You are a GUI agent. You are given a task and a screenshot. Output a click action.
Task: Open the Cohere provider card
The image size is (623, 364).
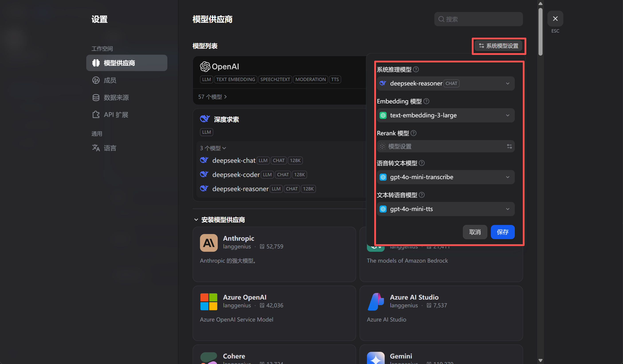click(x=274, y=355)
